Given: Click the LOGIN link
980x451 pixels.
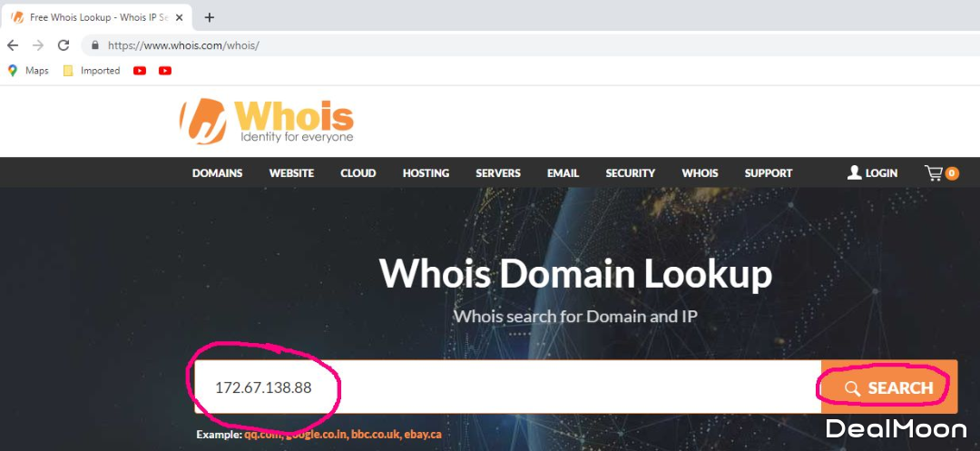Looking at the screenshot, I should coord(872,173).
